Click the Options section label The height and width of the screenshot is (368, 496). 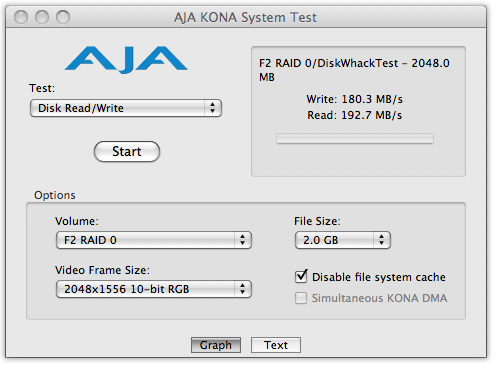(55, 195)
